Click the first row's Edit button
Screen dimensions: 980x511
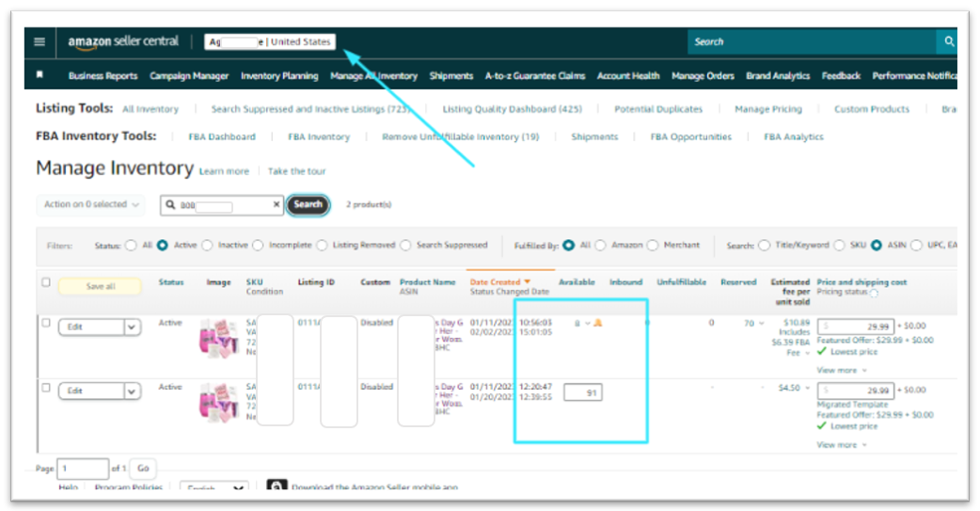[91, 327]
